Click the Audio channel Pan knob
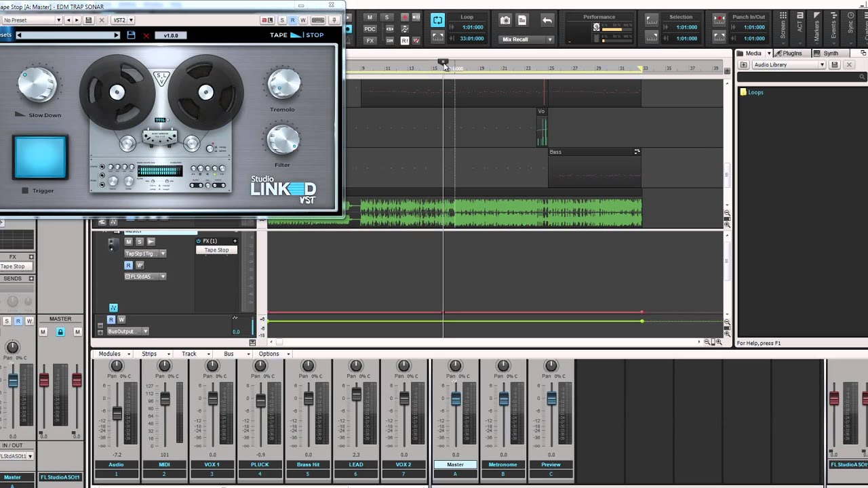Viewport: 868px width, 488px height. pos(117,367)
